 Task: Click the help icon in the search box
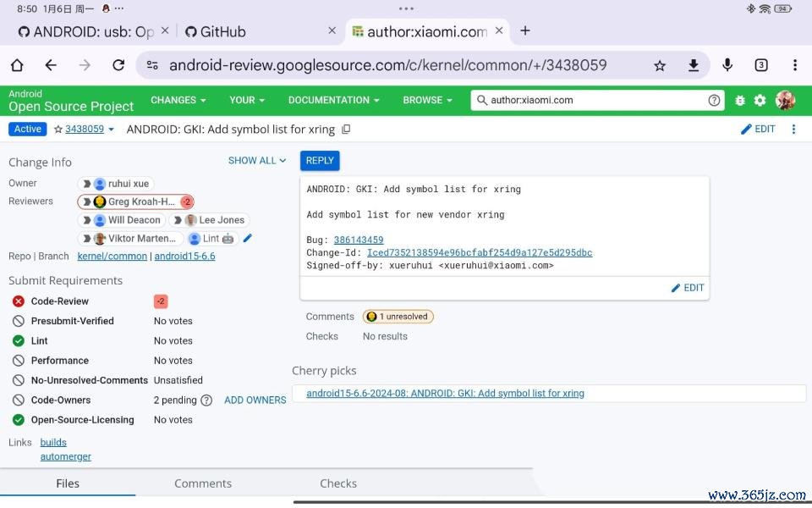(715, 100)
